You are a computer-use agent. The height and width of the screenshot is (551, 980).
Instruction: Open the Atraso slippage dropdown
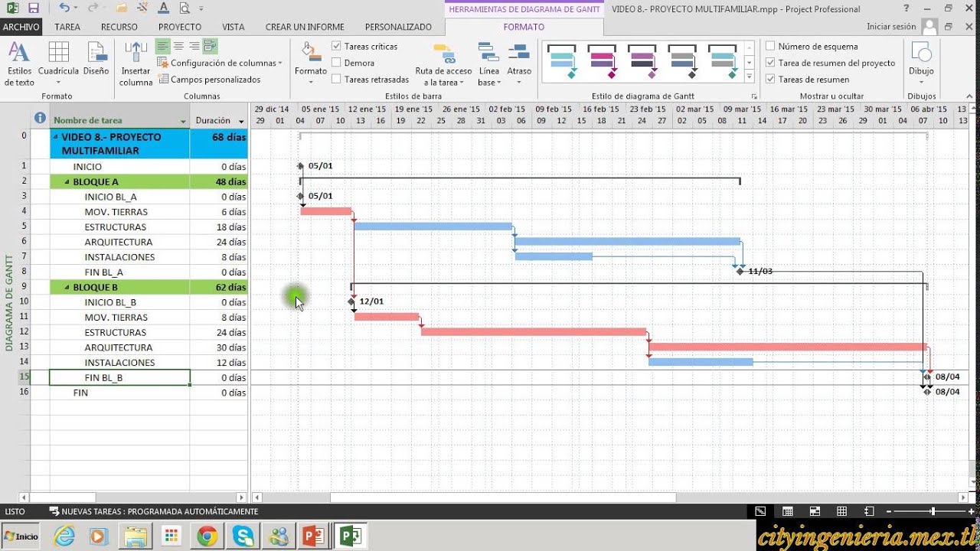click(x=519, y=64)
